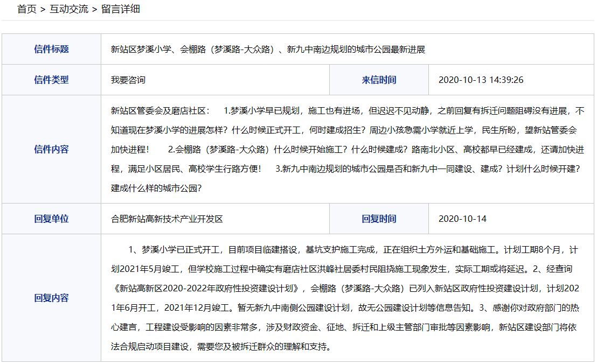
Task: Select the 回复单位 label cell
Action: point(51,219)
